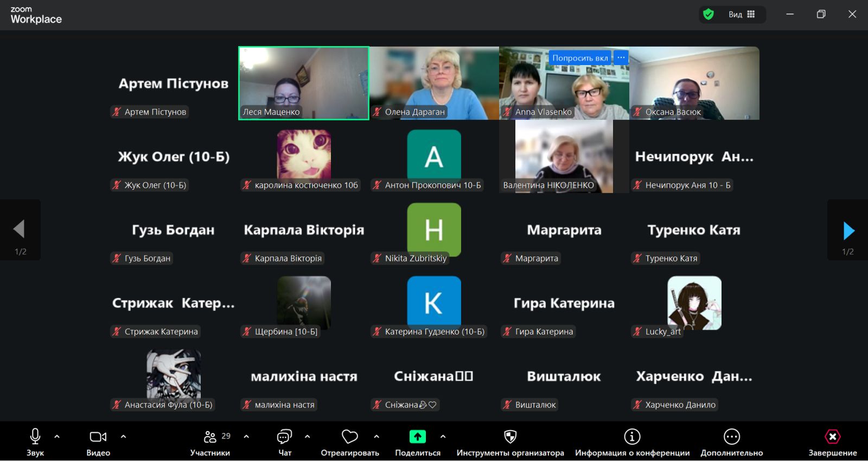868x461 pixels.
Task: Expand reactions arrow next to Отреагировать
Action: [376, 437]
